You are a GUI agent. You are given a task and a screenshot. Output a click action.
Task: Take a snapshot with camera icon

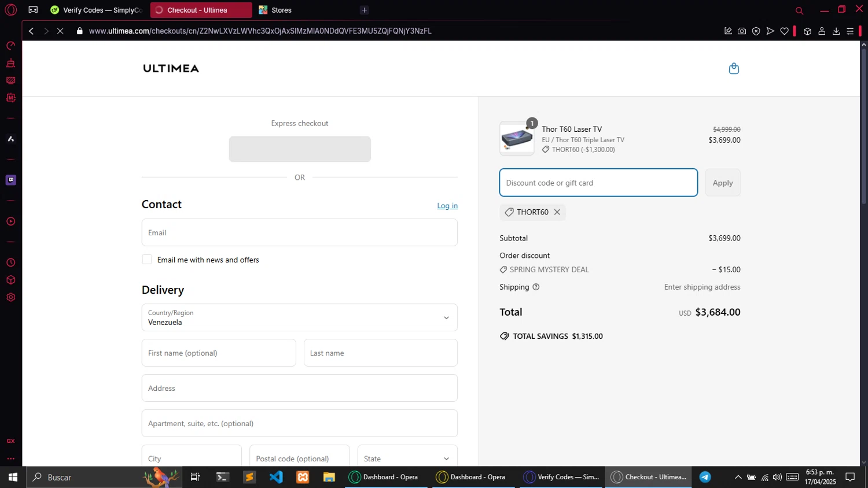point(742,31)
